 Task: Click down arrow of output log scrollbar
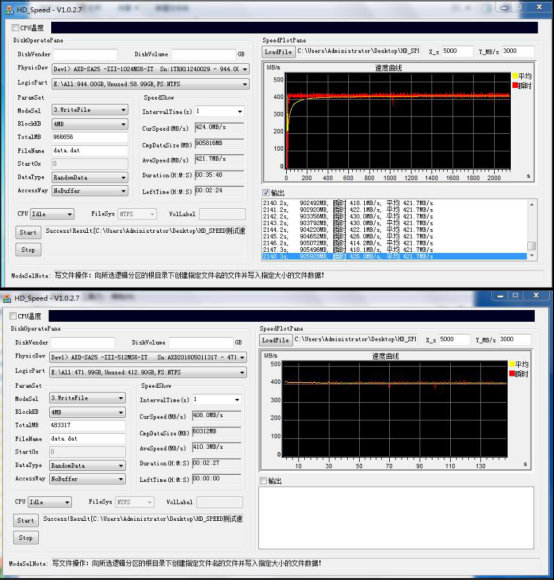coord(532,256)
